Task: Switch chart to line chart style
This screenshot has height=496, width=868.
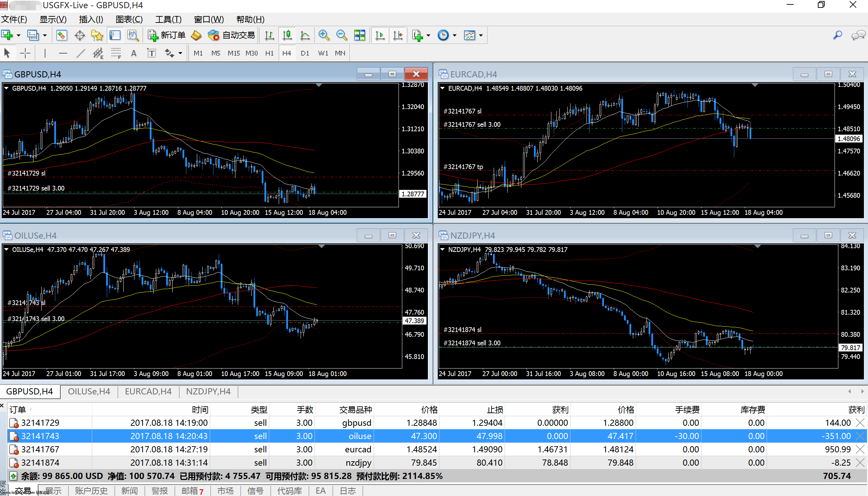Action: (x=305, y=35)
